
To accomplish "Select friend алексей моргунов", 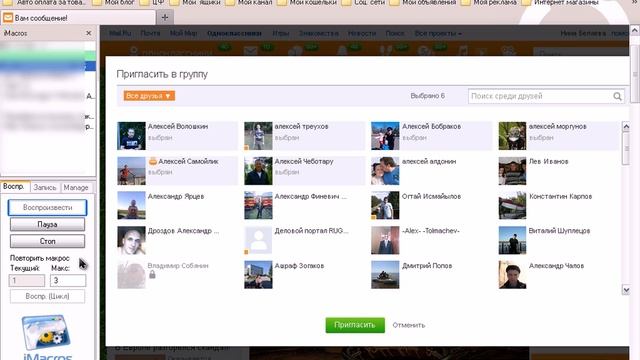I will (559, 136).
